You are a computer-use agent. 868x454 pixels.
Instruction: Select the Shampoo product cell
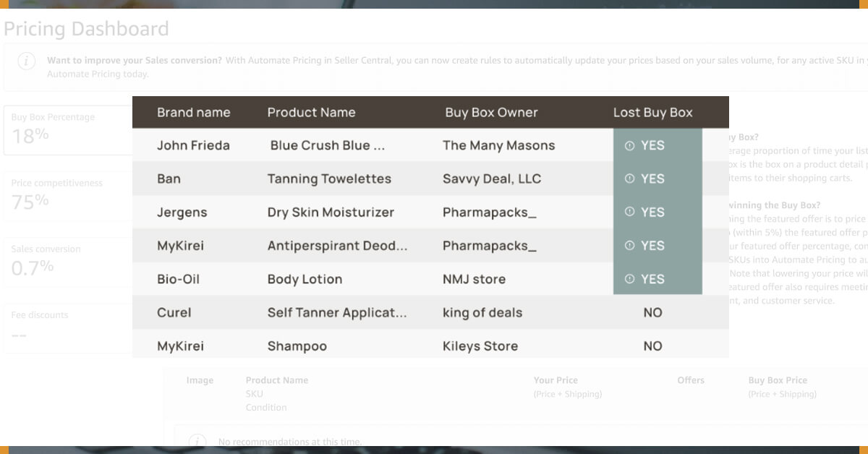297,346
